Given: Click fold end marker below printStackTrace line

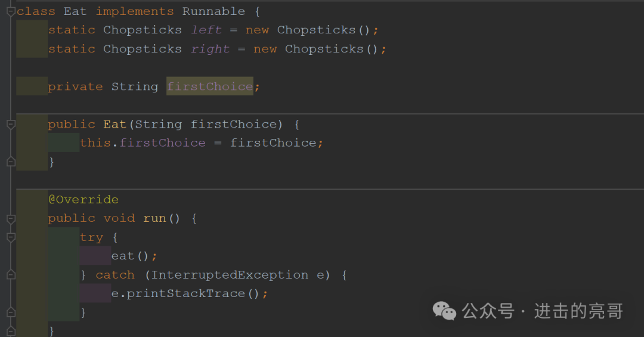Looking at the screenshot, I should pyautogui.click(x=11, y=313).
